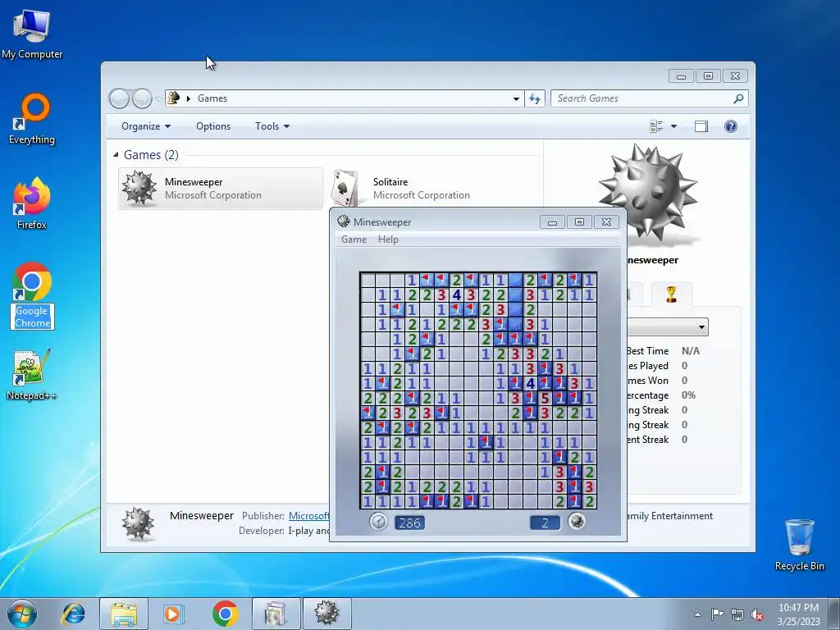The image size is (840, 630).
Task: Expand the view options dropdown arrow
Action: point(674,126)
